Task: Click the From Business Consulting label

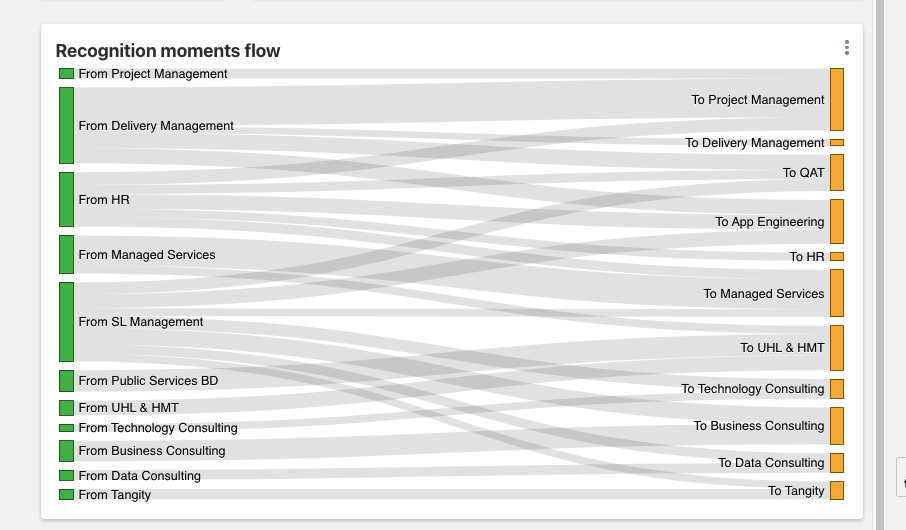Action: (x=152, y=451)
